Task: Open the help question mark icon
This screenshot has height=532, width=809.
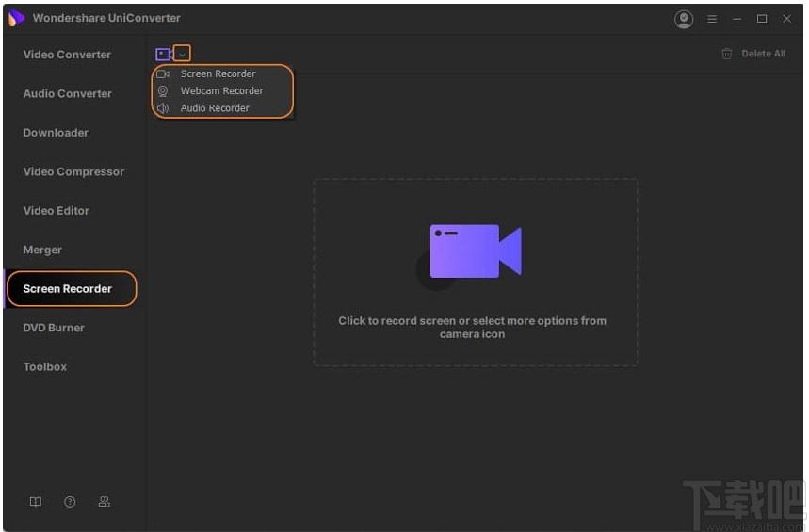Action: coord(70,502)
